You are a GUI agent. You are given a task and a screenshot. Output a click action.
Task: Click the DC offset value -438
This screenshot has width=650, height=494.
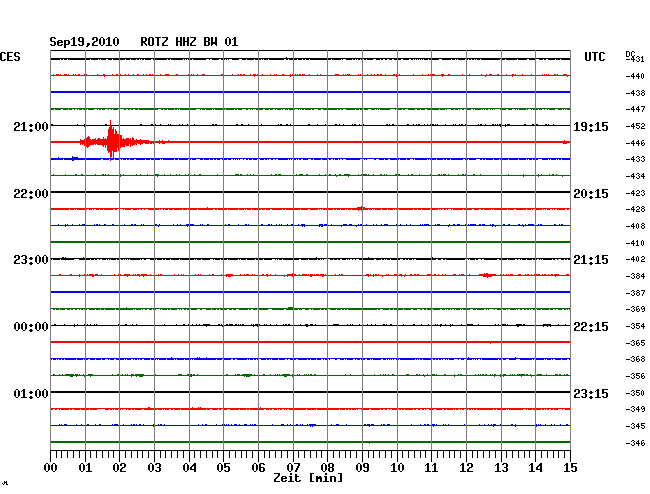pyautogui.click(x=635, y=93)
